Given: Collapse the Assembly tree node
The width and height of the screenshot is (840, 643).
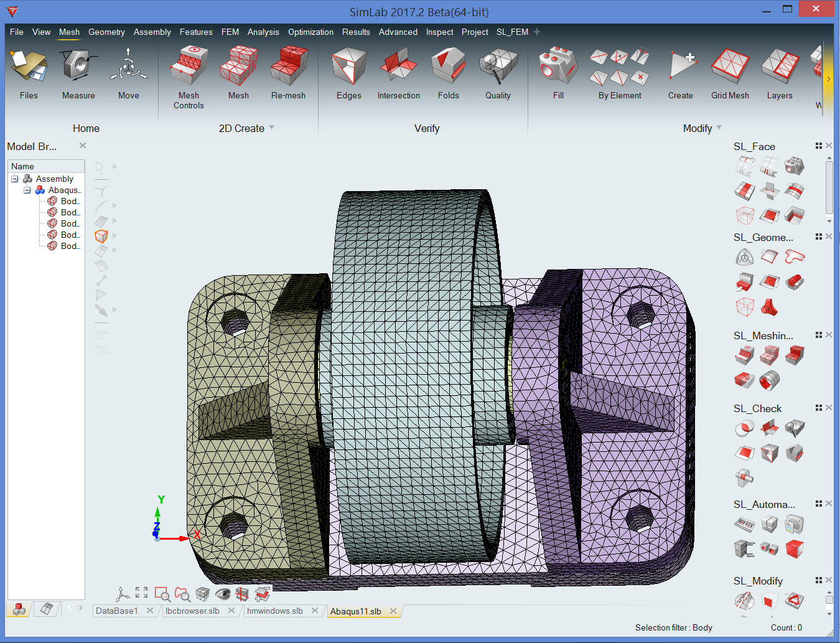Looking at the screenshot, I should tap(15, 179).
